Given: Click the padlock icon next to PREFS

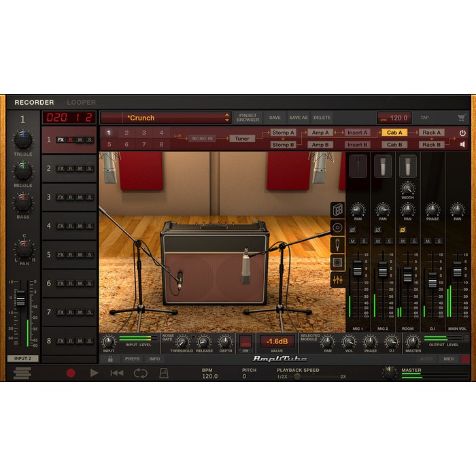Looking at the screenshot, I should pyautogui.click(x=110, y=359).
